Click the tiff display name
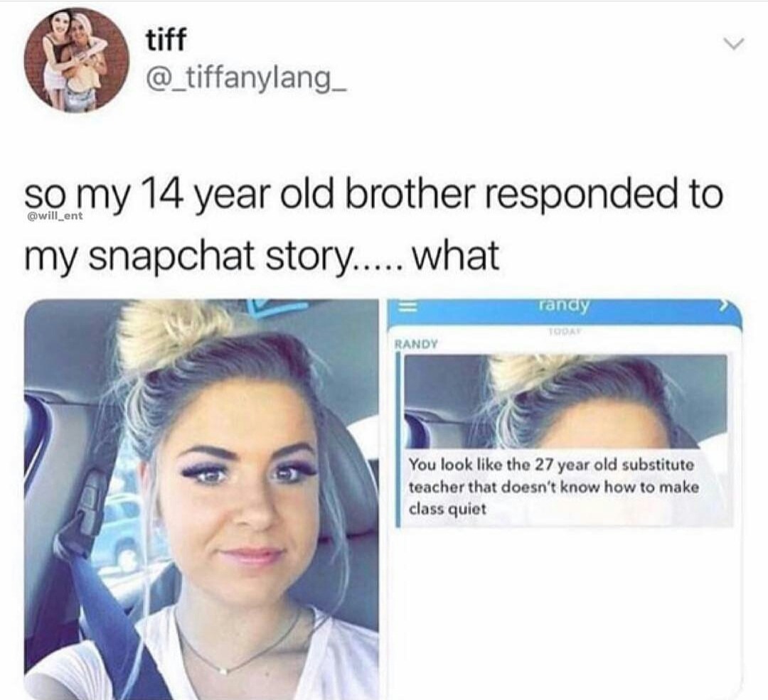This screenshot has width=768, height=700. tap(166, 38)
